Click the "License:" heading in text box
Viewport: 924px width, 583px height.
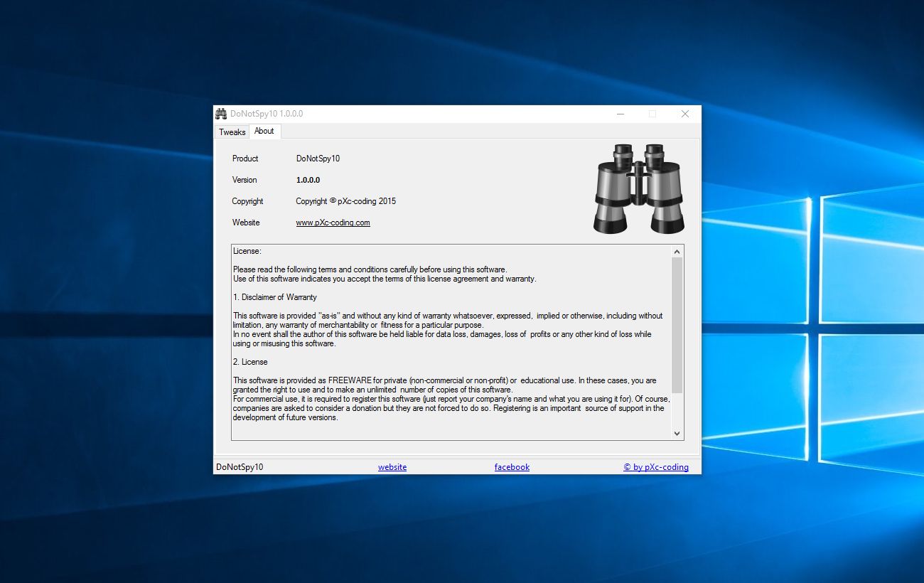247,251
